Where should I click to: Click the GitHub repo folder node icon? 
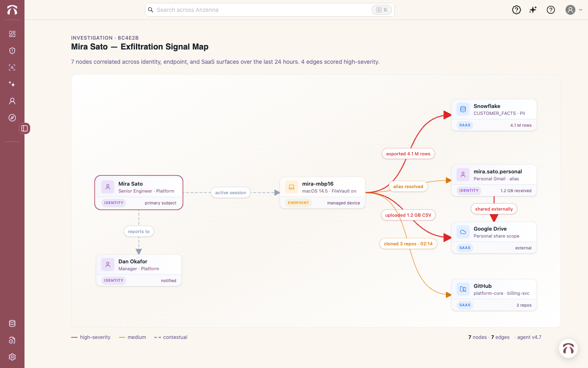pyautogui.click(x=463, y=289)
